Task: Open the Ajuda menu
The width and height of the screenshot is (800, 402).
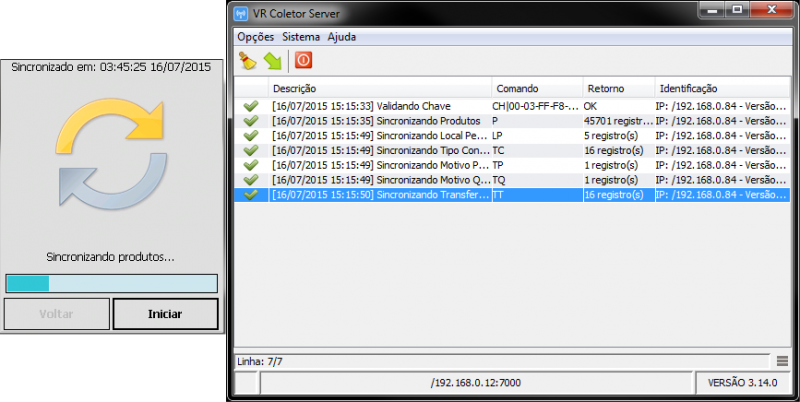Action: pyautogui.click(x=342, y=37)
